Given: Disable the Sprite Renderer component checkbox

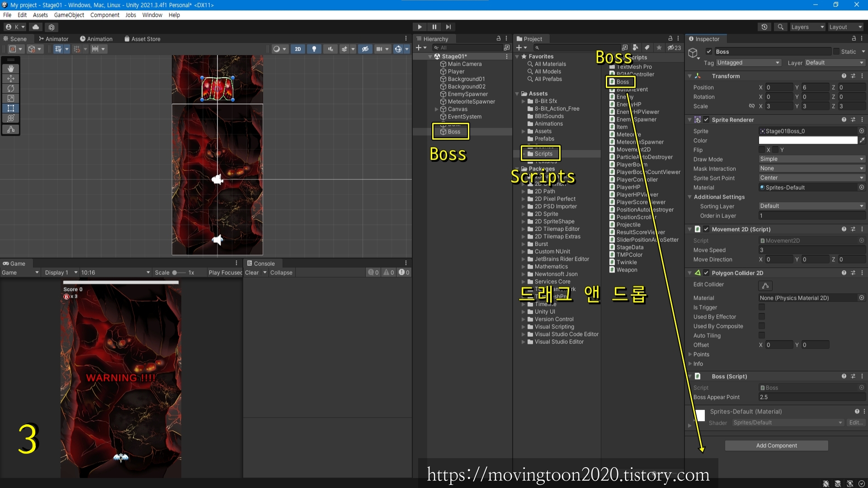Looking at the screenshot, I should click(x=706, y=120).
